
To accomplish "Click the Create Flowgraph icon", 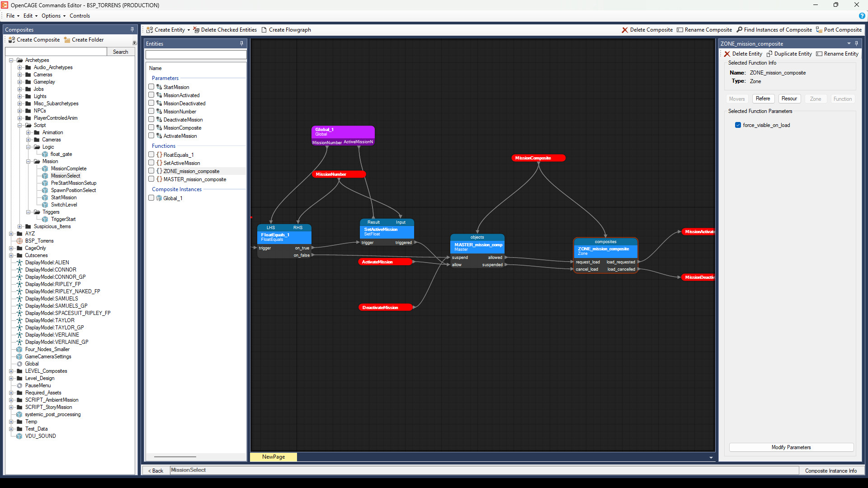I will tap(264, 30).
